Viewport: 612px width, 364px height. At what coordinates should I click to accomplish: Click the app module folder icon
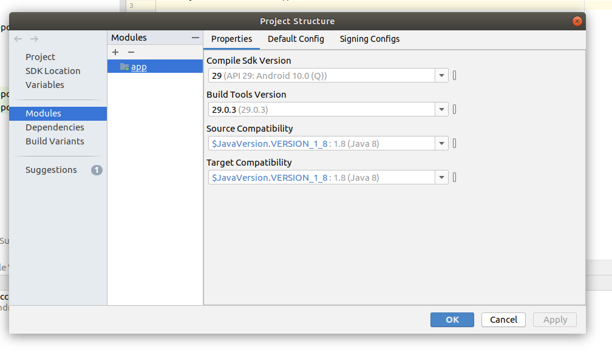point(124,67)
